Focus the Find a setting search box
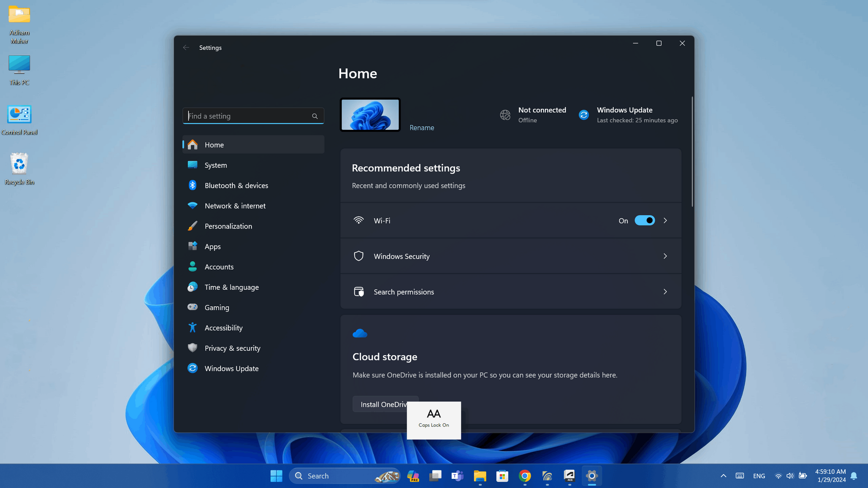Screen dimensions: 868x488 click(x=253, y=116)
